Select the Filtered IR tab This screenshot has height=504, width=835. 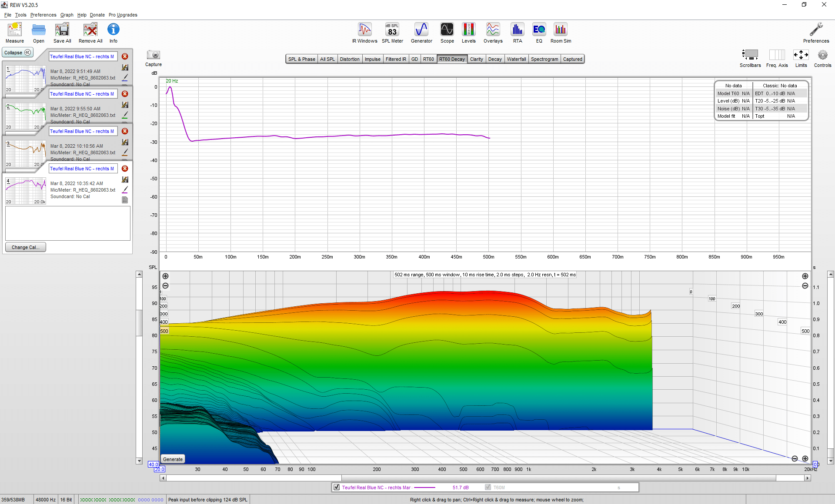click(396, 59)
